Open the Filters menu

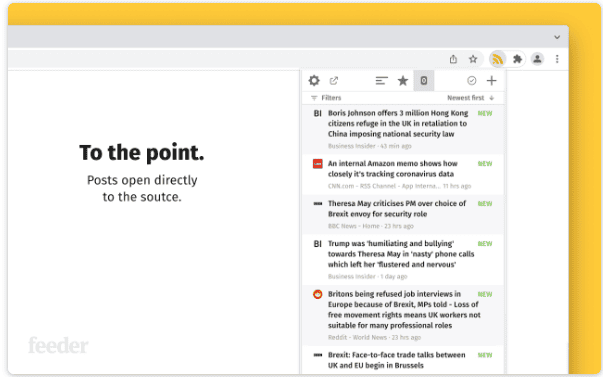[326, 98]
